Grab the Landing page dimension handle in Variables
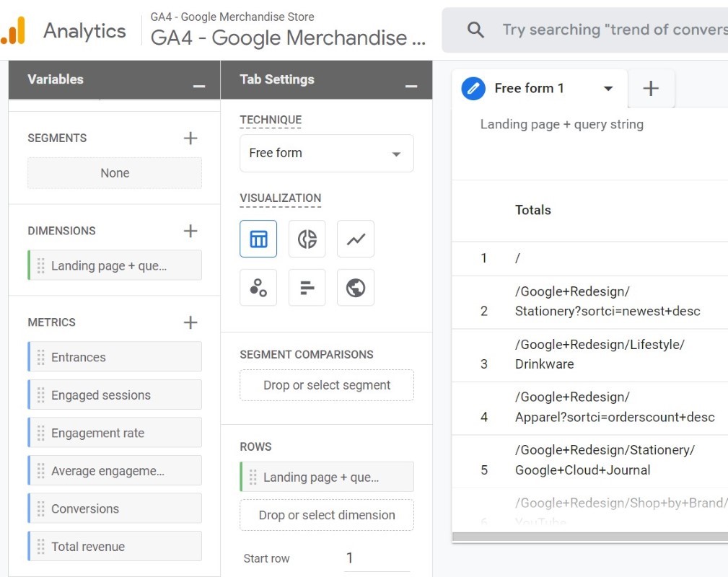This screenshot has height=577, width=728. (x=41, y=265)
